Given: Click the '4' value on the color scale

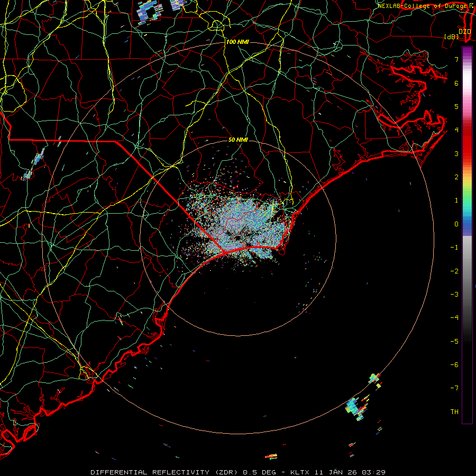Looking at the screenshot, I should point(456,130).
